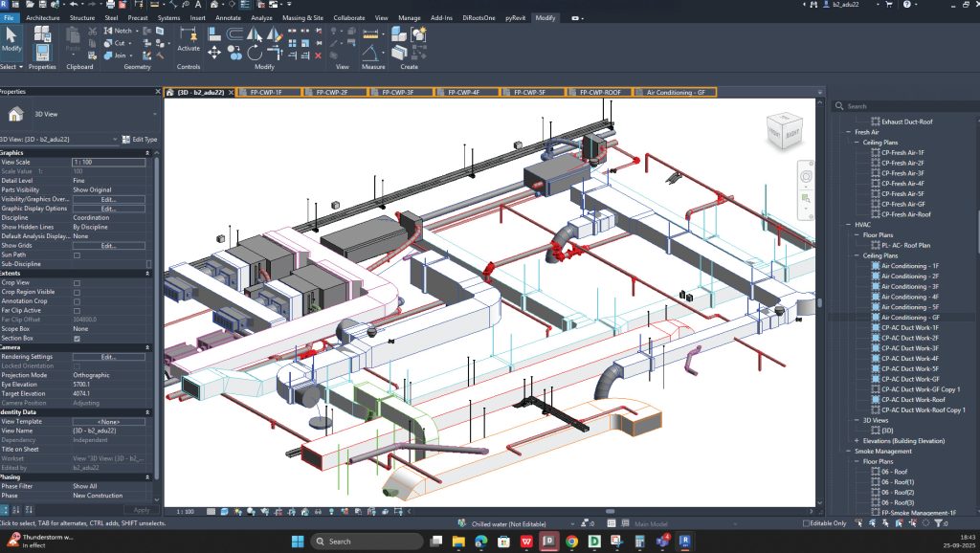Click the ViewCube in the 3D view
Image resolution: width=980 pixels, height=553 pixels.
(x=784, y=130)
